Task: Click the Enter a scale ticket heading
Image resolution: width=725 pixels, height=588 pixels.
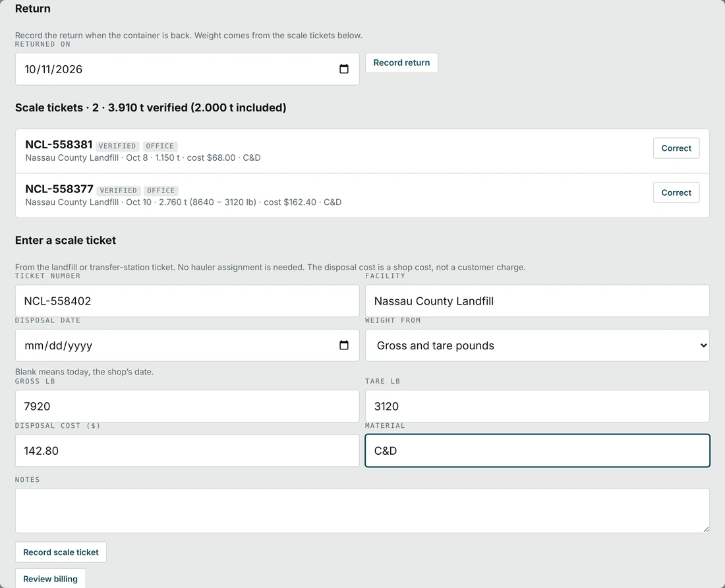Action: [66, 241]
